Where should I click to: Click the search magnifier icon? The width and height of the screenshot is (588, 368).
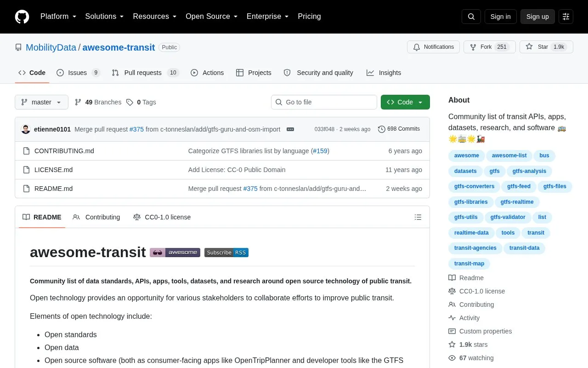coord(471,17)
